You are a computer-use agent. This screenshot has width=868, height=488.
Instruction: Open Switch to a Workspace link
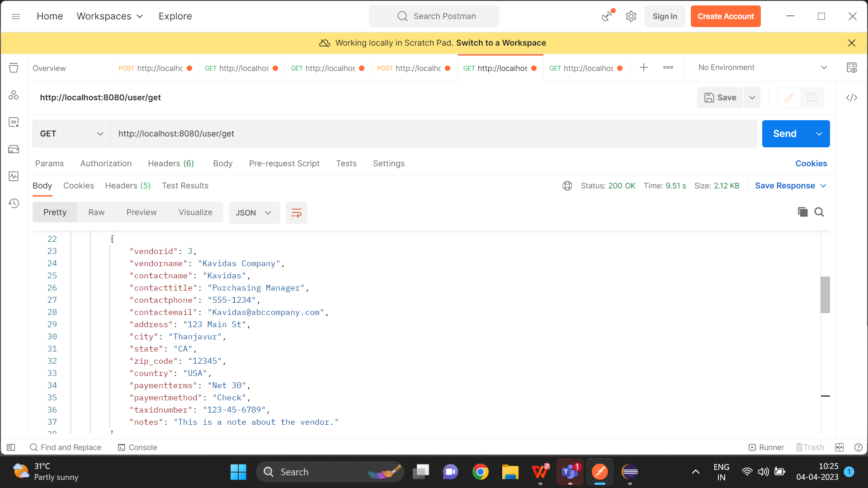pyautogui.click(x=500, y=43)
